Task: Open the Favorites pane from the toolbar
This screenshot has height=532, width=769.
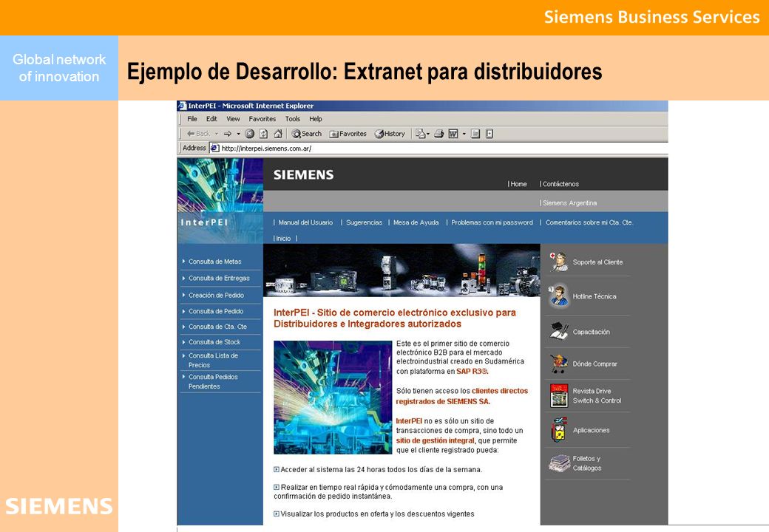Action: (348, 134)
